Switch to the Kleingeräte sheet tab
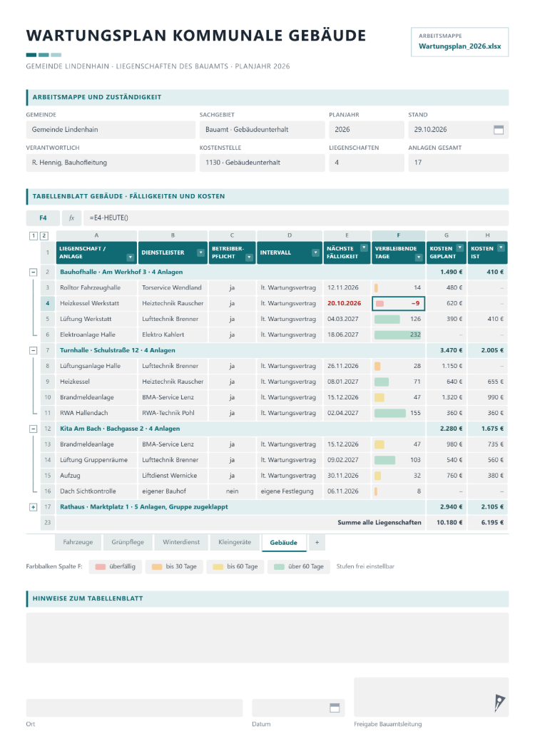Viewport: 535px width, 756px height. point(235,543)
